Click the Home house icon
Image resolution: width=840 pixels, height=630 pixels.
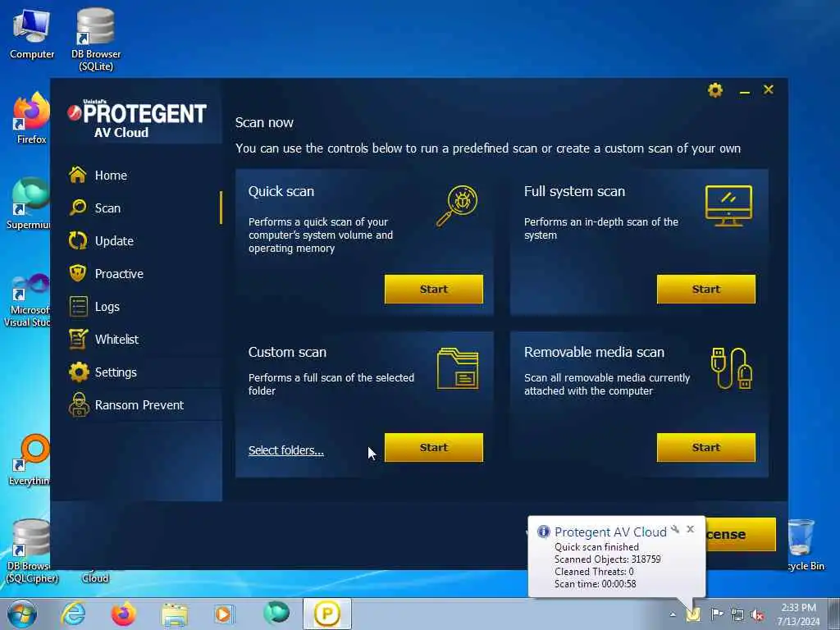click(x=78, y=175)
